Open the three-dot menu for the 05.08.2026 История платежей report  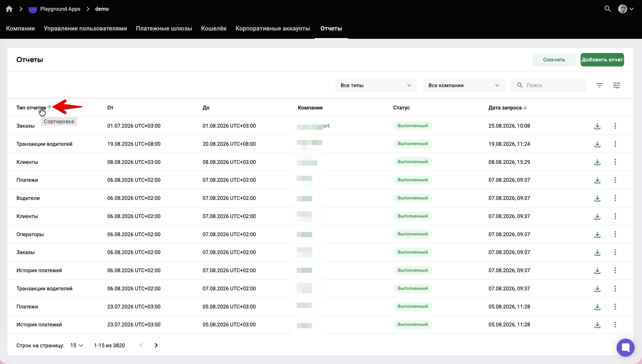[615, 324]
